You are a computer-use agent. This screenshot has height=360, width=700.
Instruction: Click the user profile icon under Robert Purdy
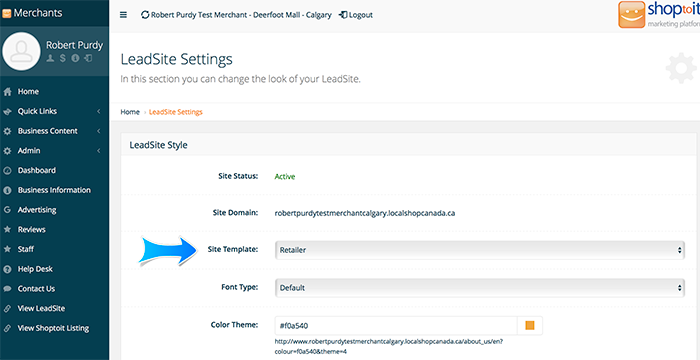(x=51, y=58)
